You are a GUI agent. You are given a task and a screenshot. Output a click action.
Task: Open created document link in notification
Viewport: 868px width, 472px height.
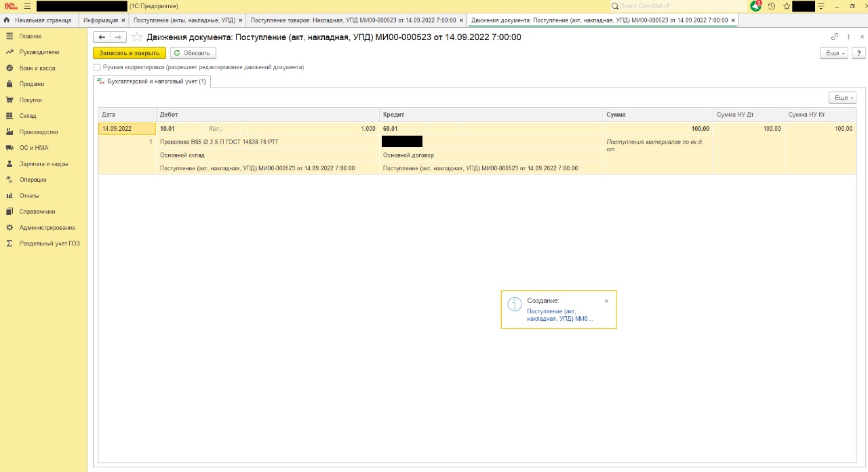click(x=560, y=315)
